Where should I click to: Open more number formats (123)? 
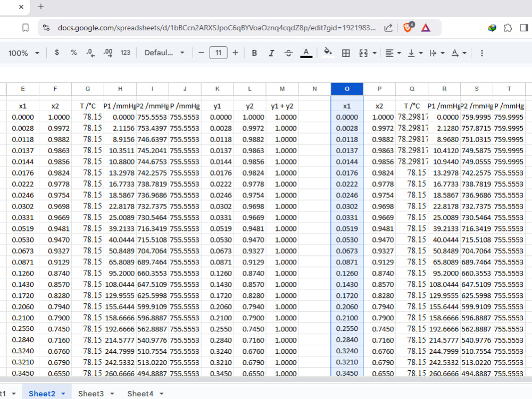coord(125,53)
